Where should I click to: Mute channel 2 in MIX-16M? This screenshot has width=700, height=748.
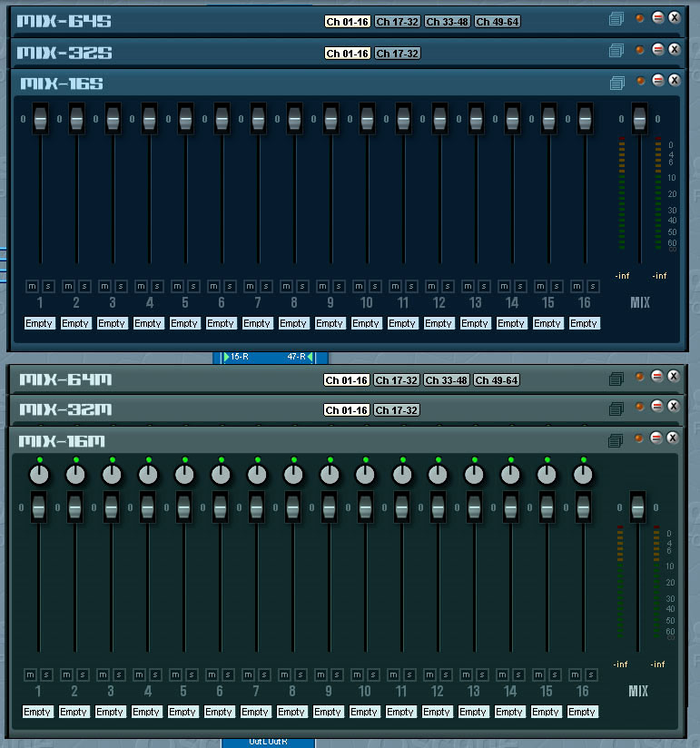click(x=66, y=674)
